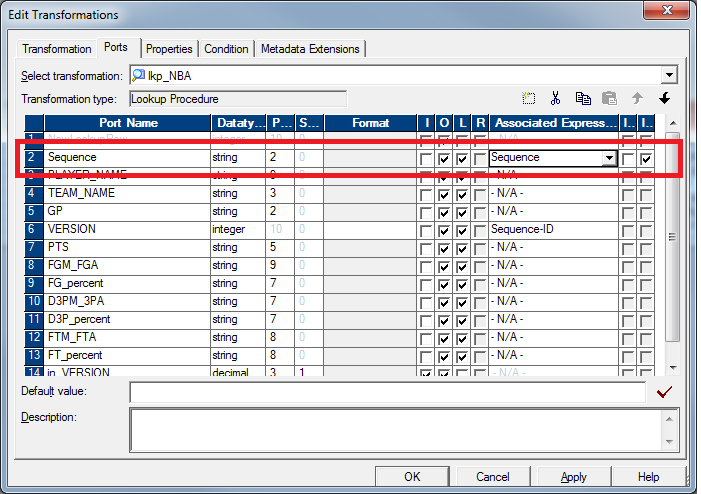Click the Format column header

pyautogui.click(x=370, y=123)
